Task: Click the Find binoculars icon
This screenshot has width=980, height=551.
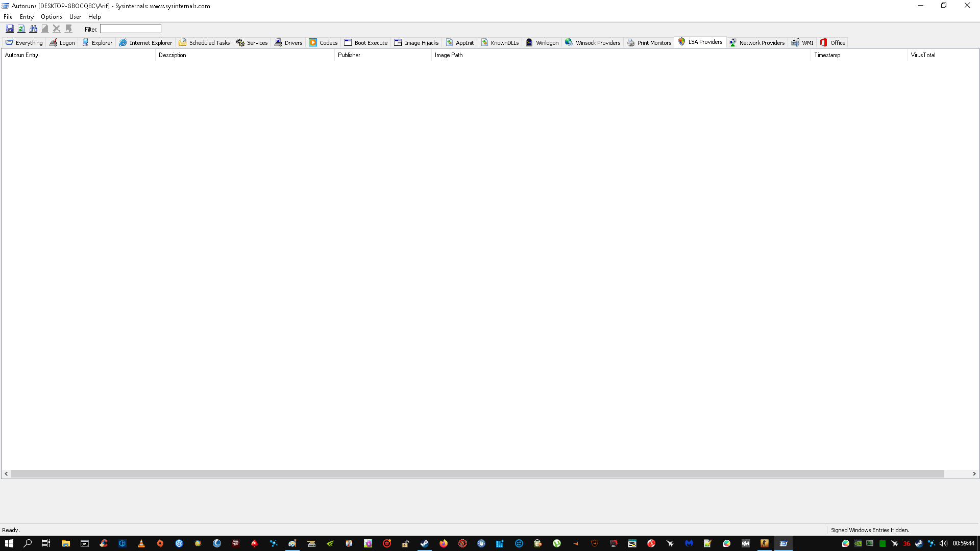Action: 33,29
